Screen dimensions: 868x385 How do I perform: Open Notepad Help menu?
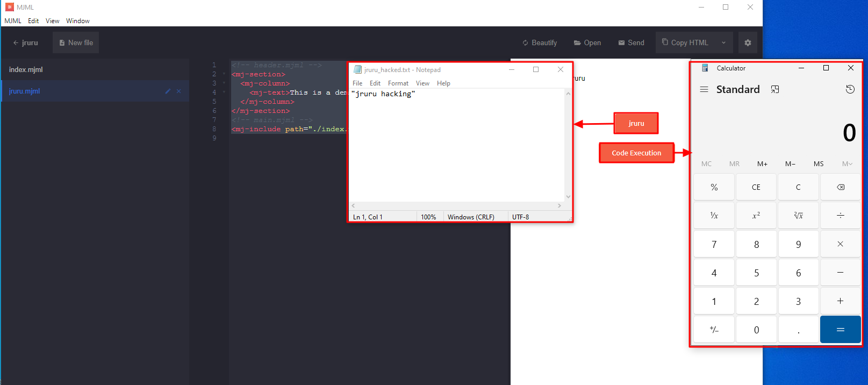click(x=443, y=83)
